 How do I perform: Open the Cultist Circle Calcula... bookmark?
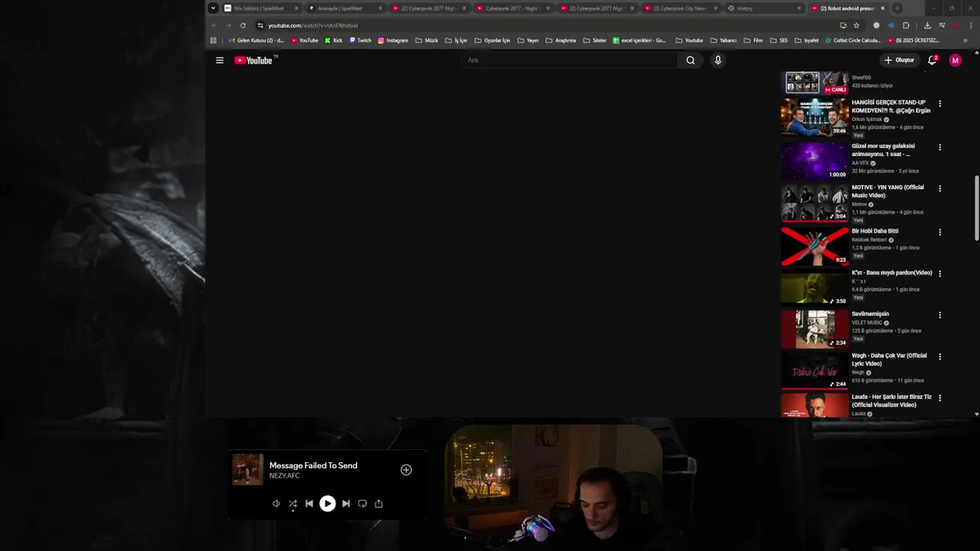click(852, 41)
